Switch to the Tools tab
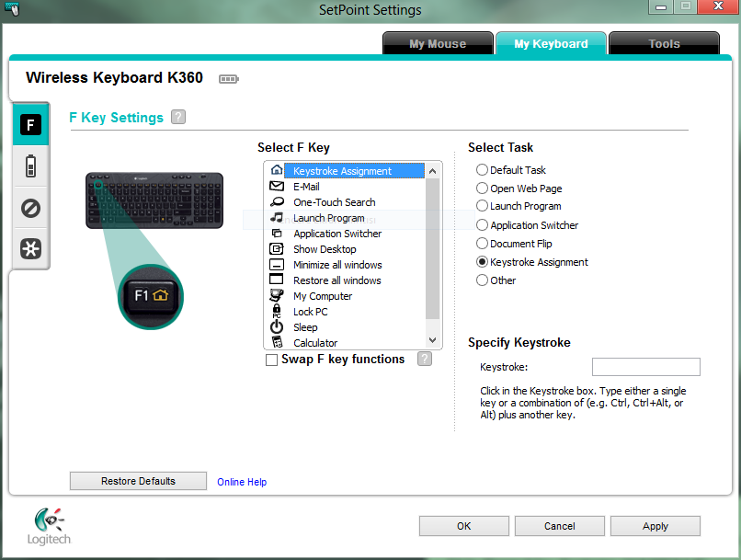741x560 pixels. 663,43
